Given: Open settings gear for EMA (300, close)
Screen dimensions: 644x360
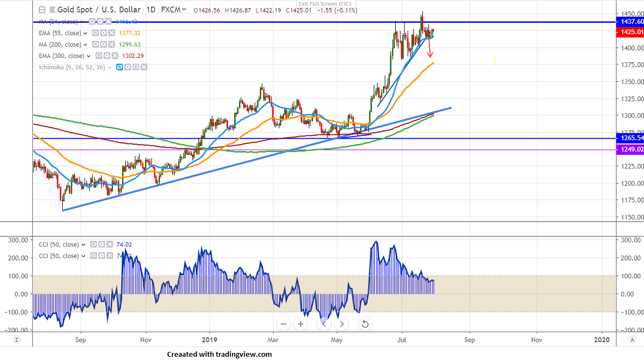Looking at the screenshot, I should pyautogui.click(x=107, y=56).
